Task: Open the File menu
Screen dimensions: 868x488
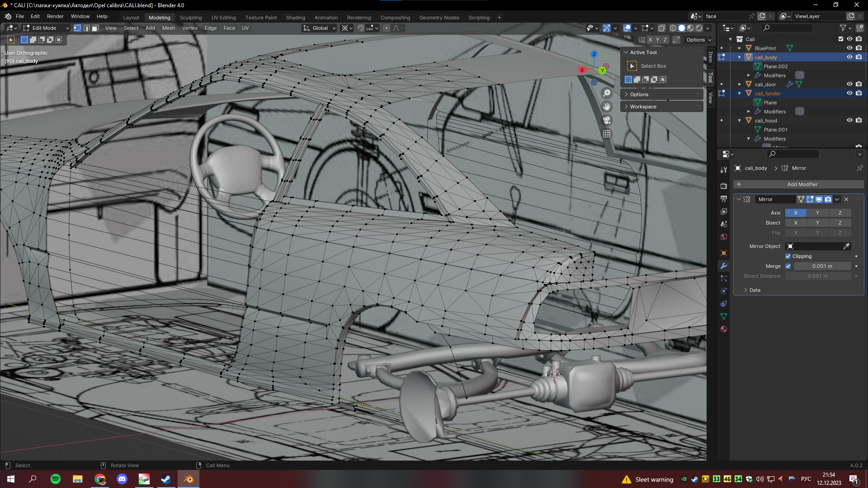Action: click(20, 16)
